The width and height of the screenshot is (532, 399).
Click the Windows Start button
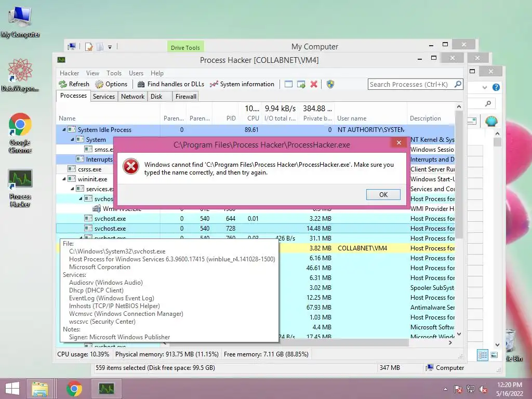point(12,389)
